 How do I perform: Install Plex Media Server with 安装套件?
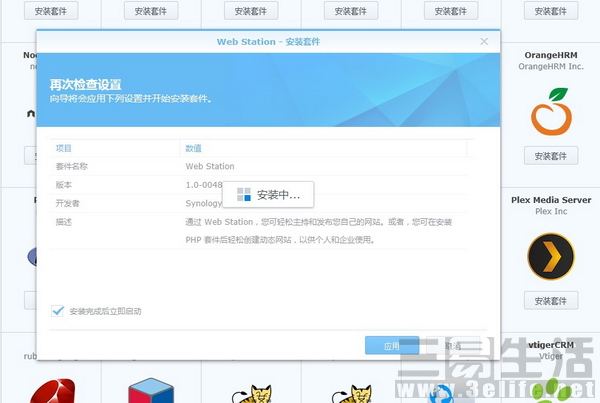pos(551,301)
